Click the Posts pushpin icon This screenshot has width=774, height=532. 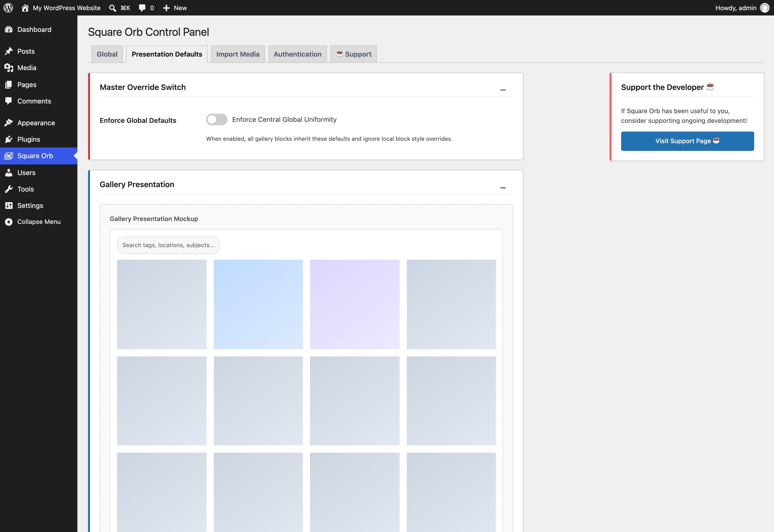[9, 51]
